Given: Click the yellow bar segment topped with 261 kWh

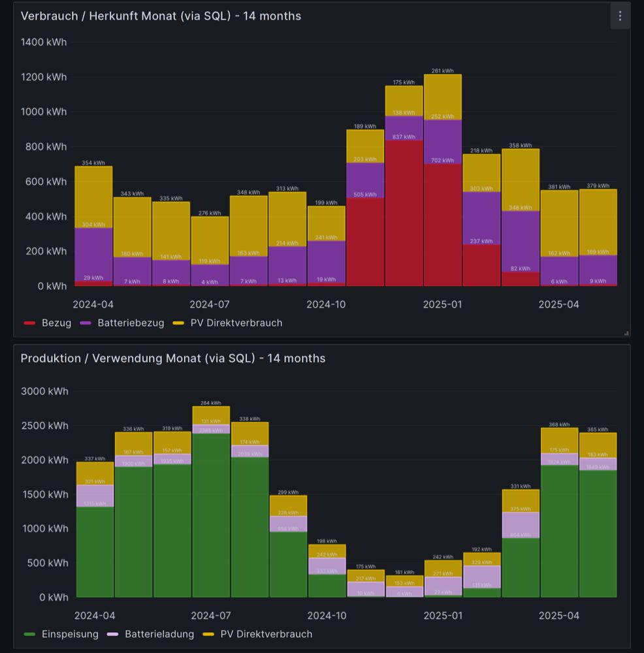Looking at the screenshot, I should [x=442, y=97].
